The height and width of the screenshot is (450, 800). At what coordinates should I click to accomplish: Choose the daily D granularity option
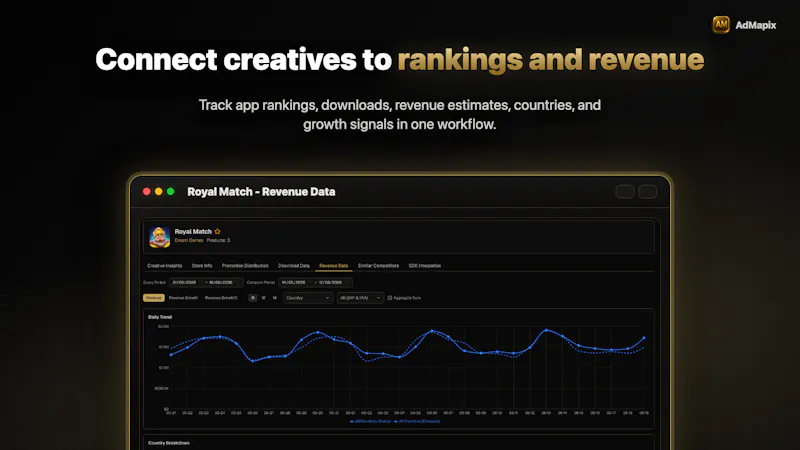253,298
